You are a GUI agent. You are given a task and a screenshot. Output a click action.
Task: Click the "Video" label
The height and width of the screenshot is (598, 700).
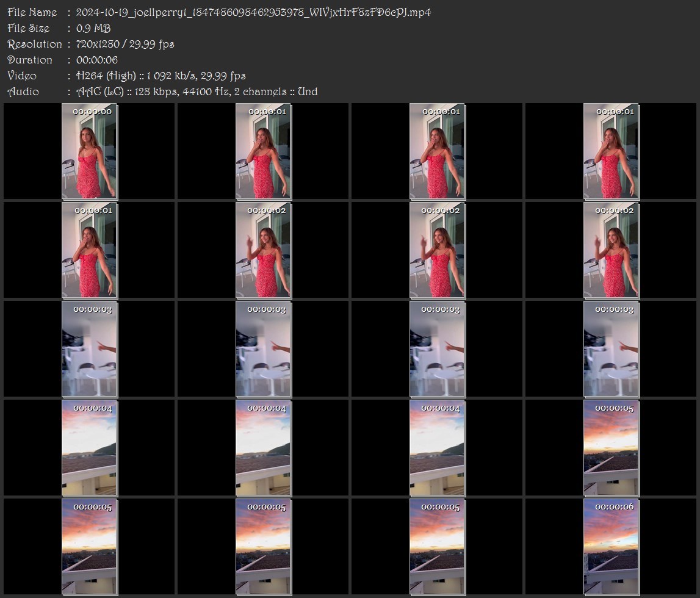[x=22, y=76]
